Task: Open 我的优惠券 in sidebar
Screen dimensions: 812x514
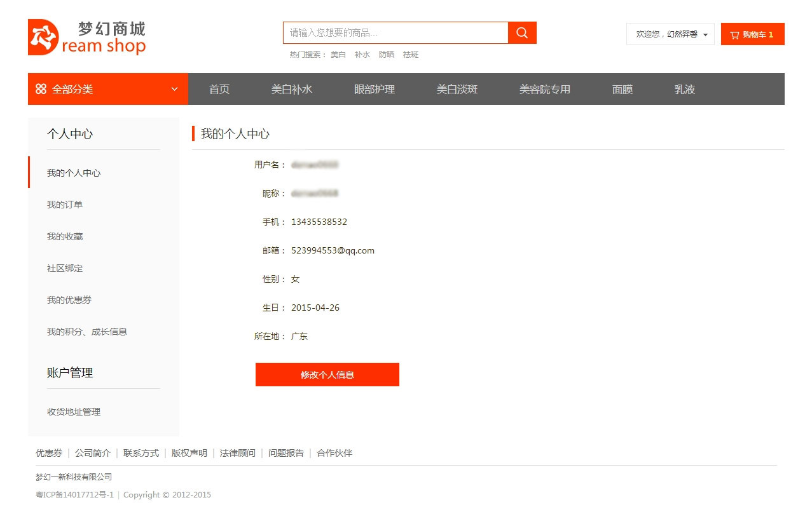Action: (69, 300)
